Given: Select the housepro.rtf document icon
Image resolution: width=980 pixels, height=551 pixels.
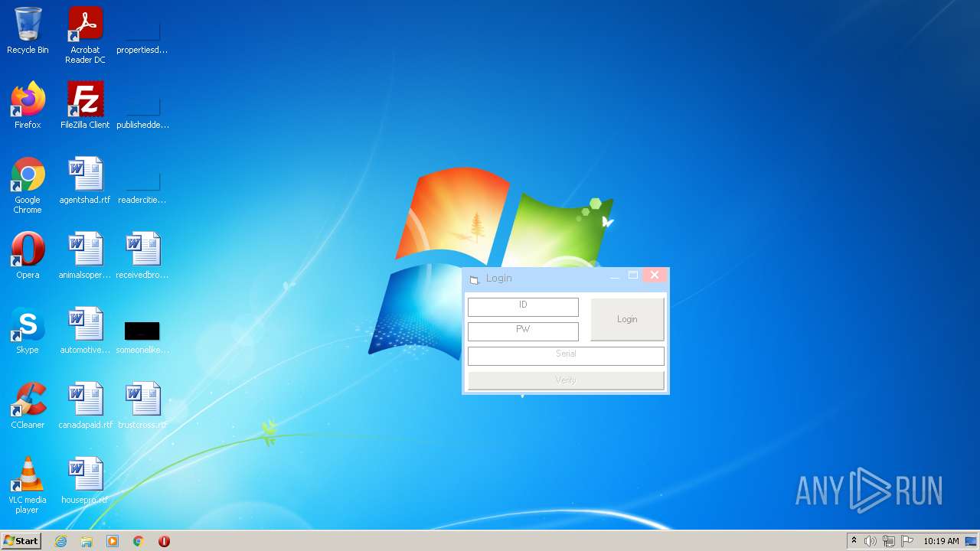Looking at the screenshot, I should point(85,481).
